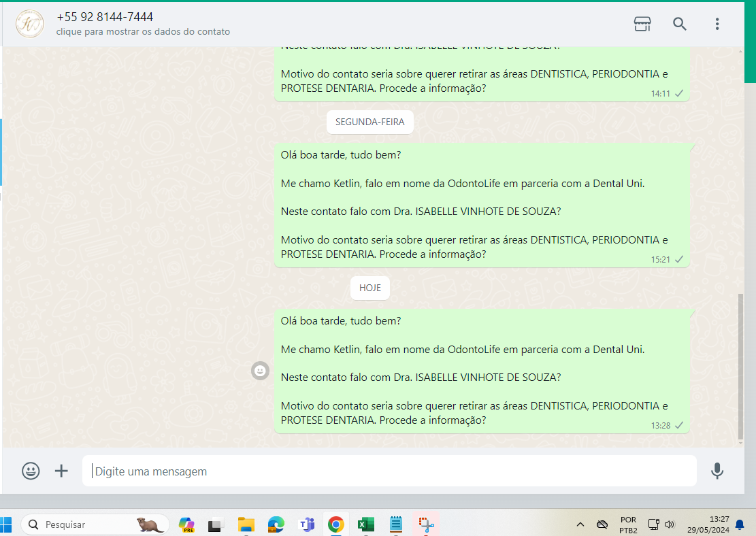
Task: Switch the POR PTB2 keyboard layout
Action: click(628, 525)
